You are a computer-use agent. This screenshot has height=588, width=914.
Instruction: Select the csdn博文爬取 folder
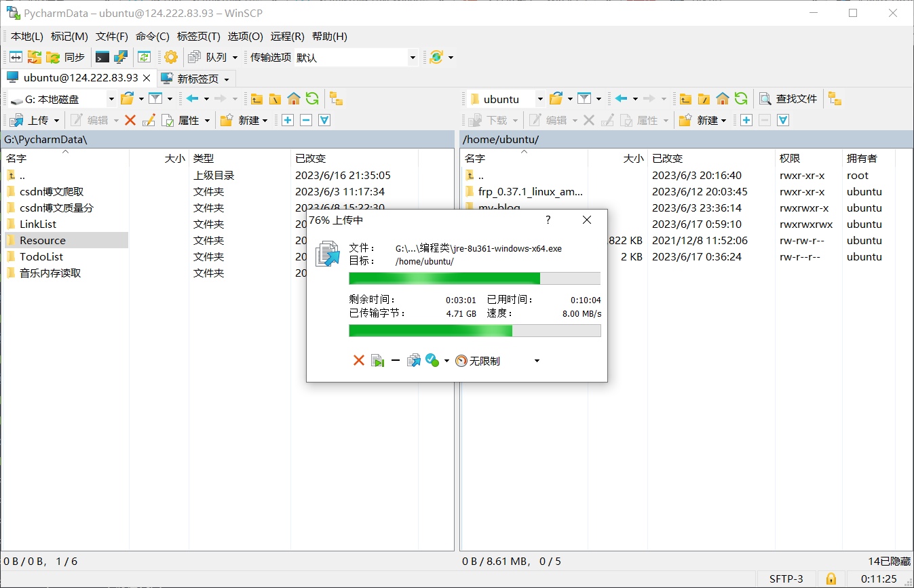[x=52, y=191]
